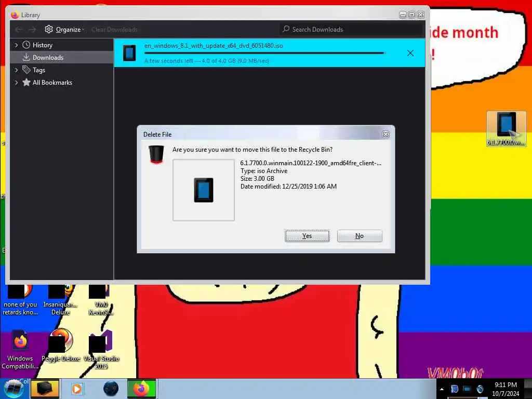Viewport: 532px width, 399px height.
Task: Open the dark globe taskbar icon
Action: click(x=111, y=389)
